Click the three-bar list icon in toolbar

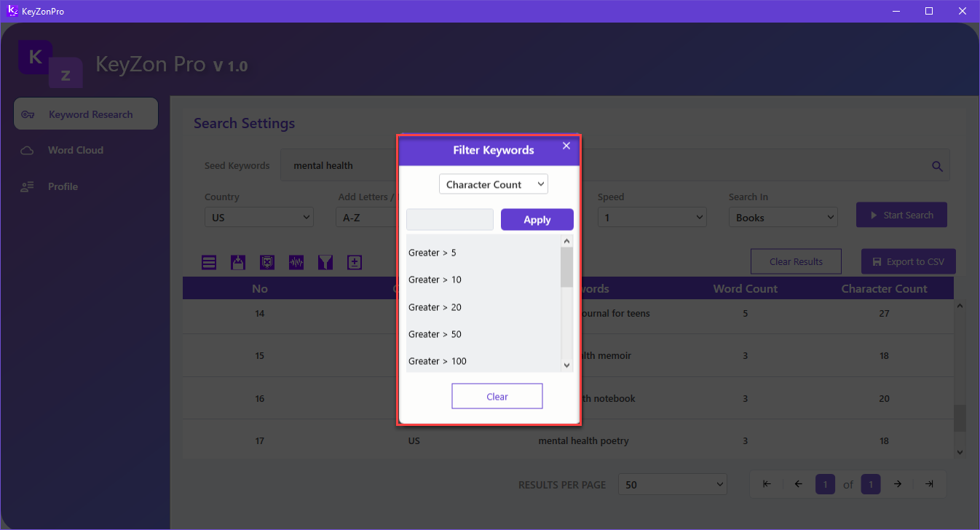click(209, 263)
